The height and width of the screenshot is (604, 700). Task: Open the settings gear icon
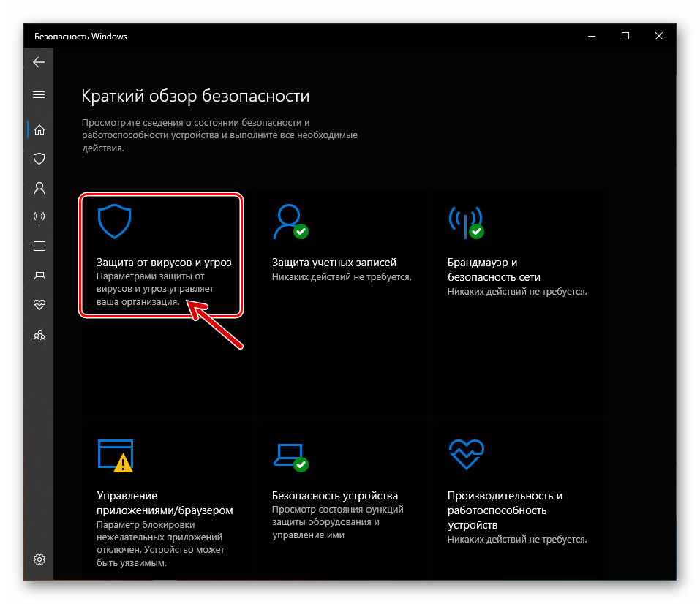click(x=39, y=559)
